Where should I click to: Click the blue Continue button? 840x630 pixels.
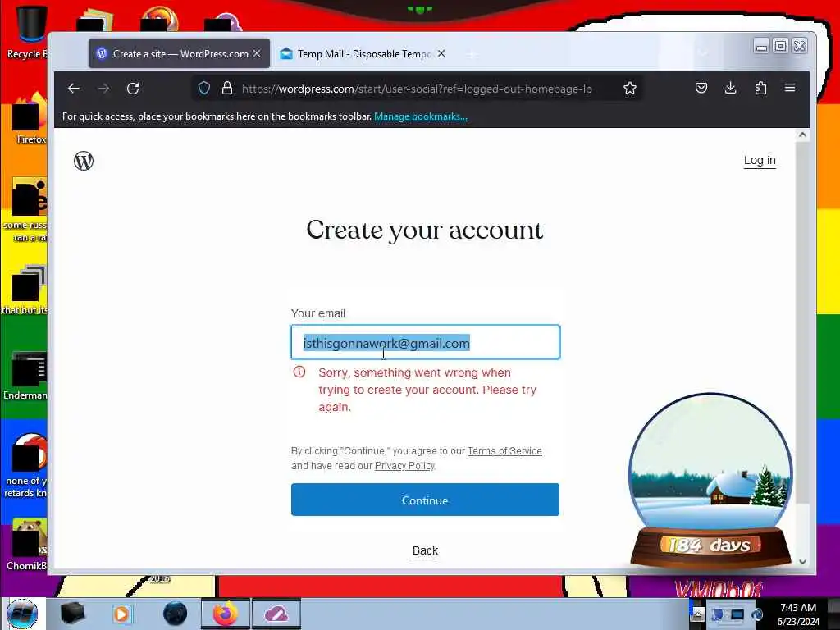point(426,500)
